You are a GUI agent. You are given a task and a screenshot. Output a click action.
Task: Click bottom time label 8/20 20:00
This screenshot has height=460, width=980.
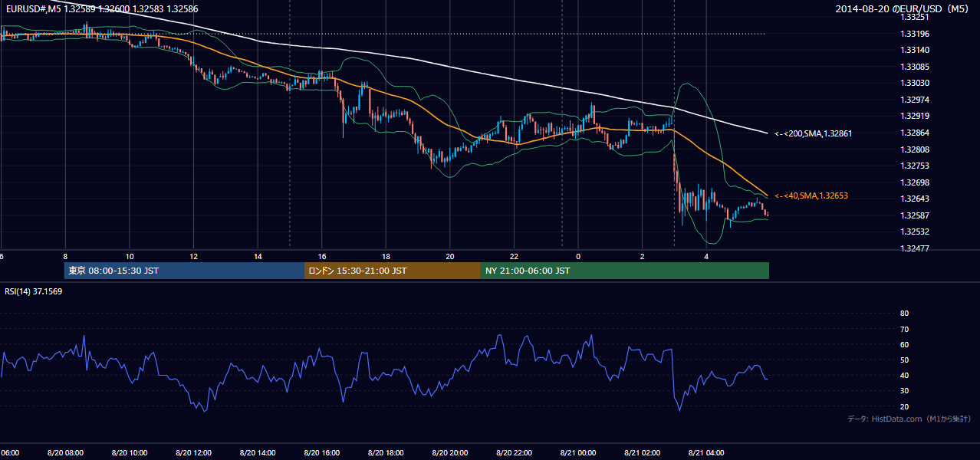tap(450, 453)
